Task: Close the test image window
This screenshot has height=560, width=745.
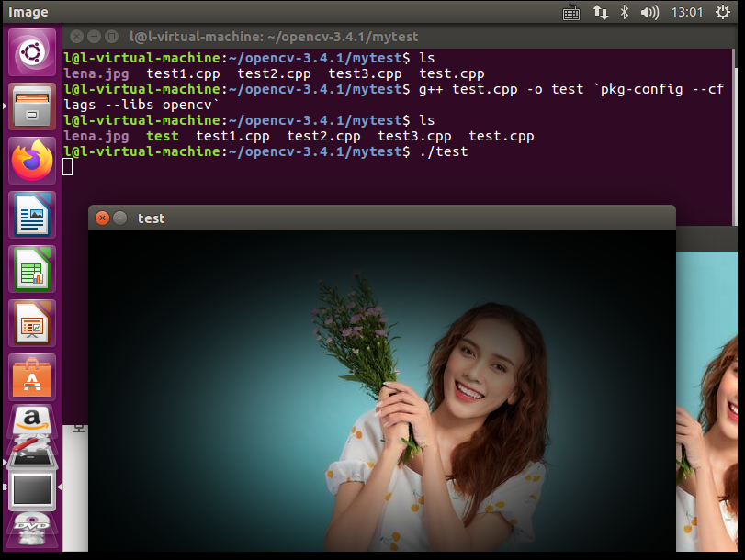Action: (102, 218)
